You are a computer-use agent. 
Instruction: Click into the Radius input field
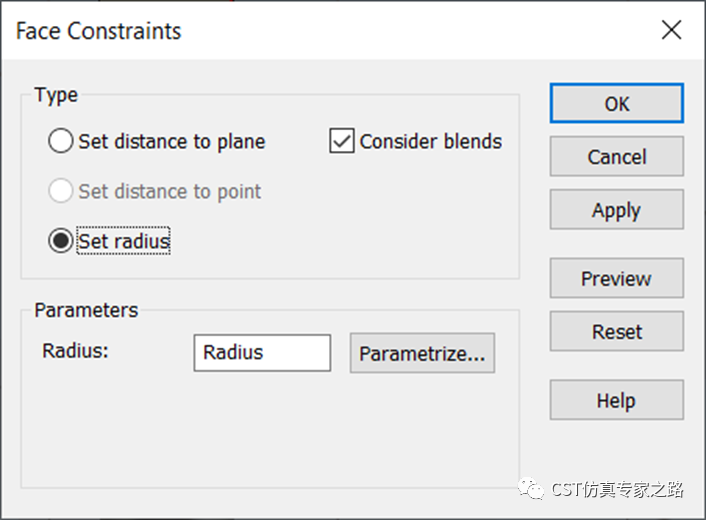pos(262,352)
